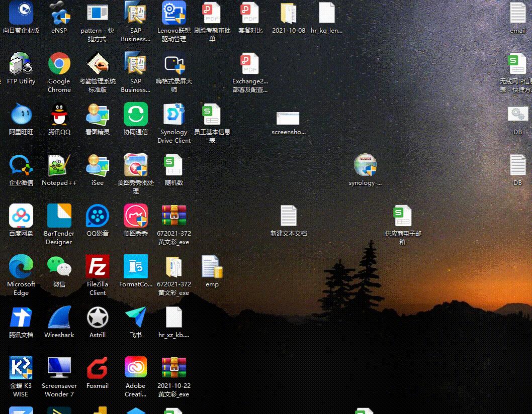Image resolution: width=532 pixels, height=414 pixels.
Task: Click the pattern - 快捷方式 shortcut icon
Action: (98, 13)
